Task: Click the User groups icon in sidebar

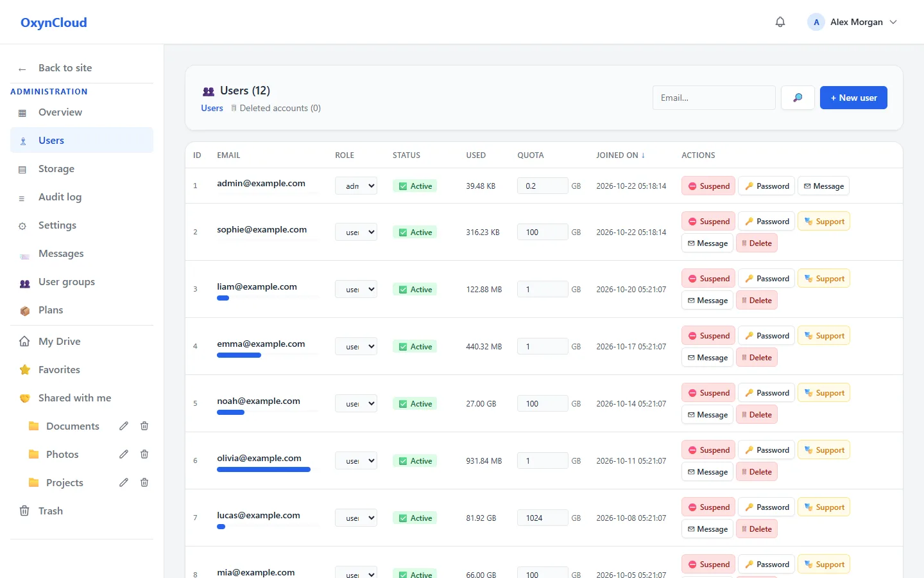Action: tap(24, 283)
